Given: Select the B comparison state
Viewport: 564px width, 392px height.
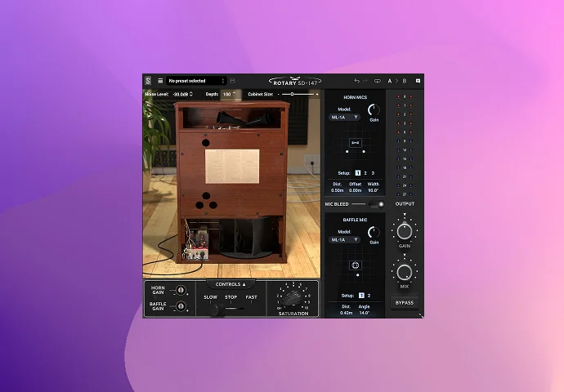Looking at the screenshot, I should point(405,81).
